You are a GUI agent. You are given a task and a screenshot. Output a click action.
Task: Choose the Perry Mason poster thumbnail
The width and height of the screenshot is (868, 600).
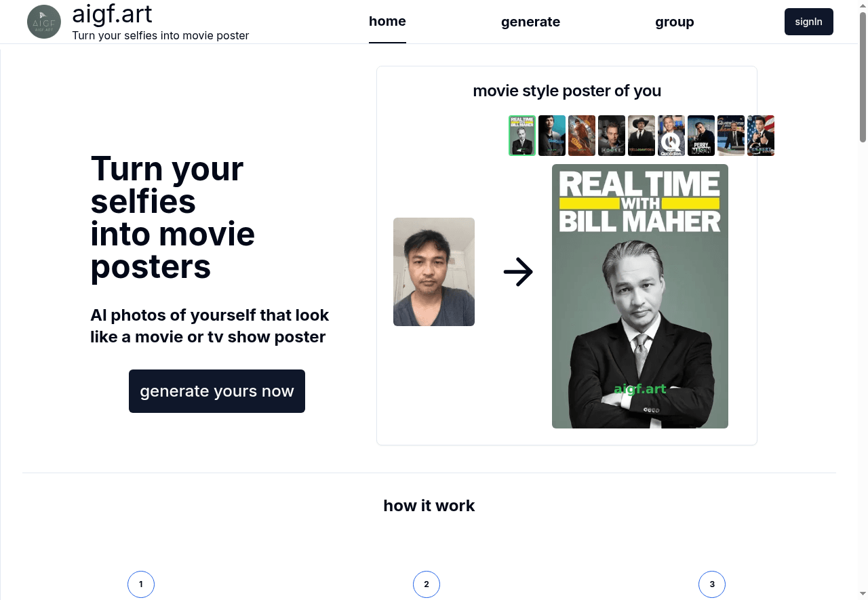pyautogui.click(x=701, y=136)
